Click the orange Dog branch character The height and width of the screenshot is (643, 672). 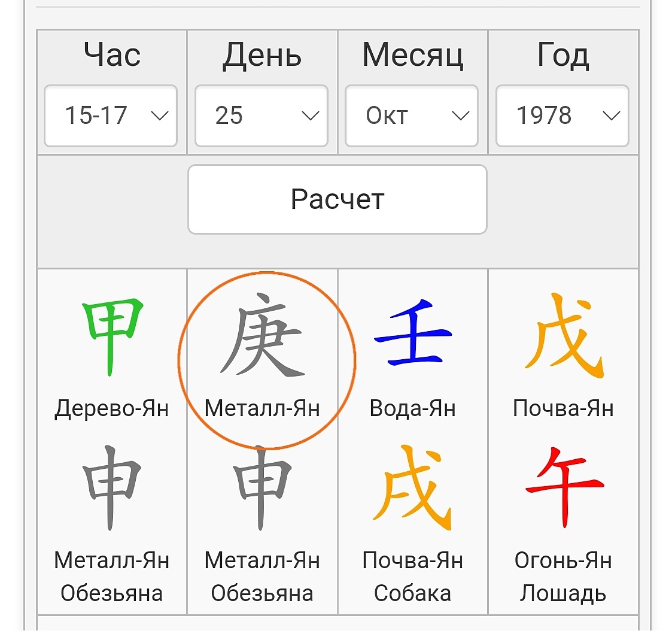coord(413,487)
